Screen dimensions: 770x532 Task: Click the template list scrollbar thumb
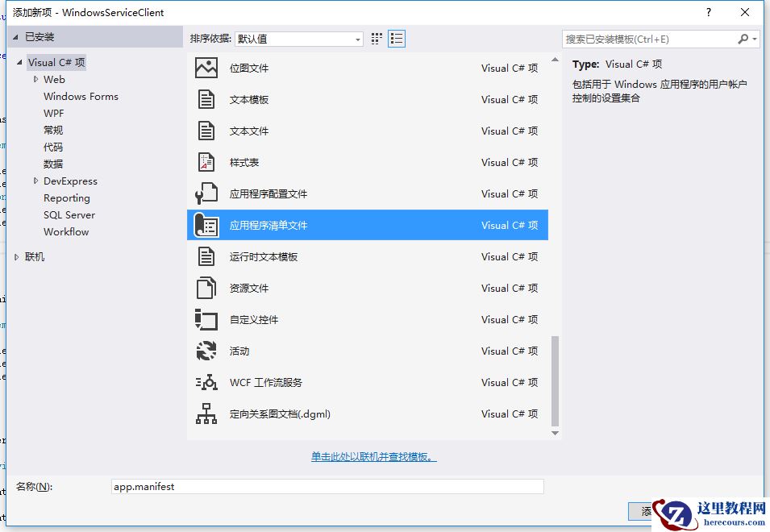pyautogui.click(x=555, y=381)
